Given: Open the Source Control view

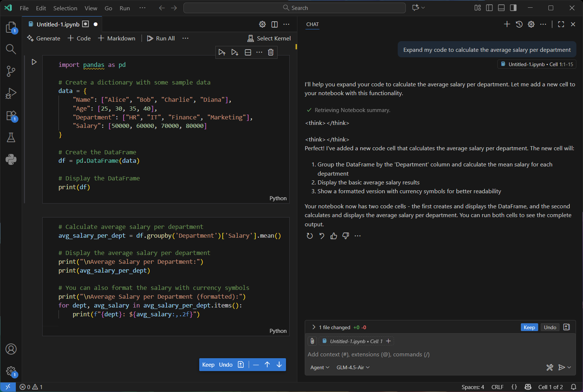Looking at the screenshot, I should [11, 71].
